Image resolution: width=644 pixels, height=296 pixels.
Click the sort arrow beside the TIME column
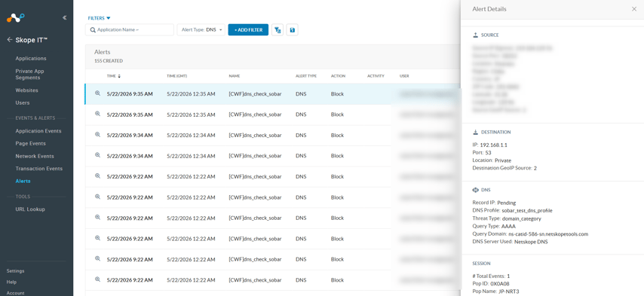click(119, 76)
